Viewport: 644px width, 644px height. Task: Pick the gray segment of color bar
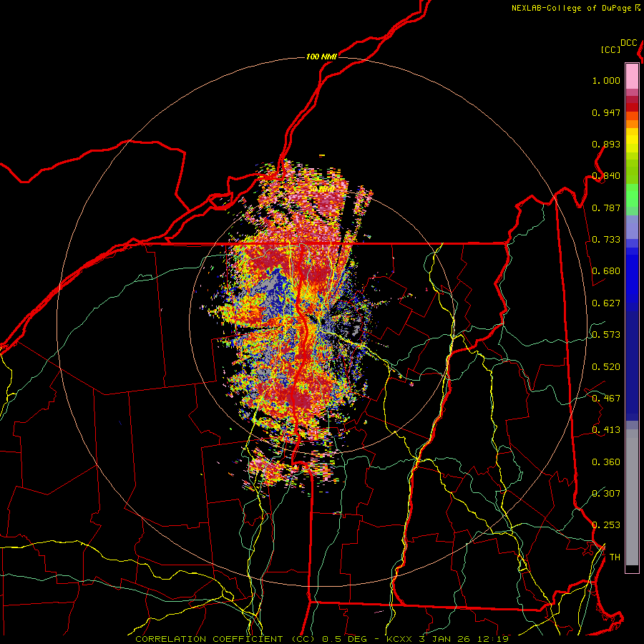(x=632, y=497)
